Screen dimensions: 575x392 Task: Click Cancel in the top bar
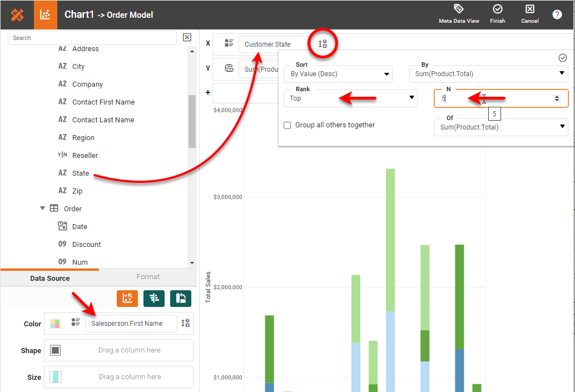click(529, 14)
